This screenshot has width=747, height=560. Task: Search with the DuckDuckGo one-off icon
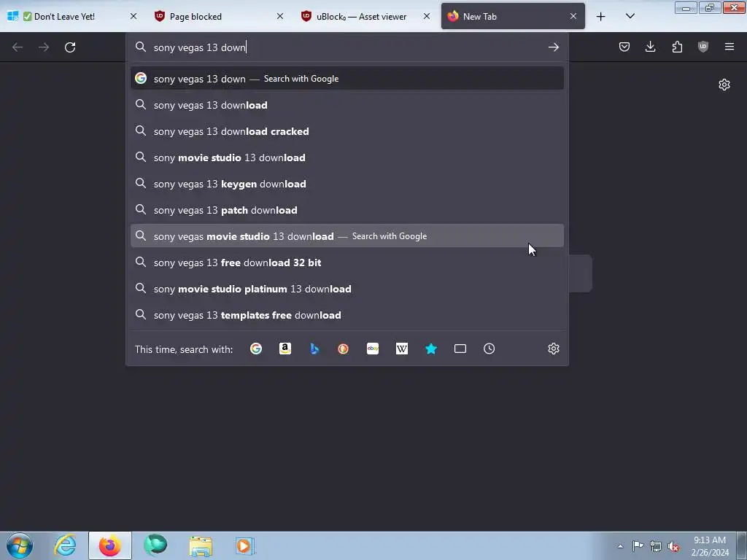point(343,349)
